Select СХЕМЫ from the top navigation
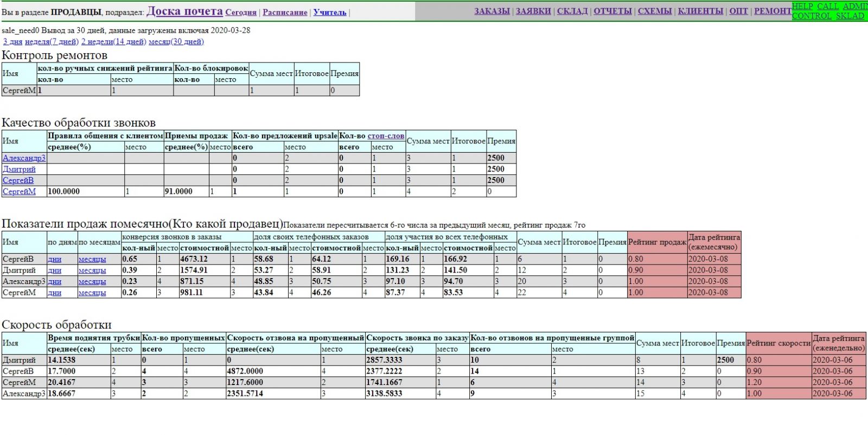868x435 pixels. [x=654, y=11]
